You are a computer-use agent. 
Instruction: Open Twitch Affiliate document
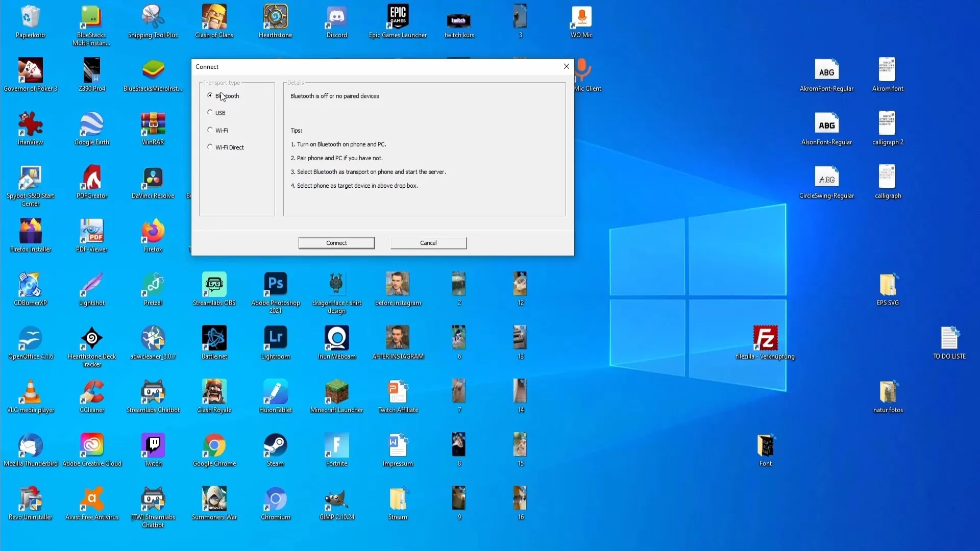point(398,396)
